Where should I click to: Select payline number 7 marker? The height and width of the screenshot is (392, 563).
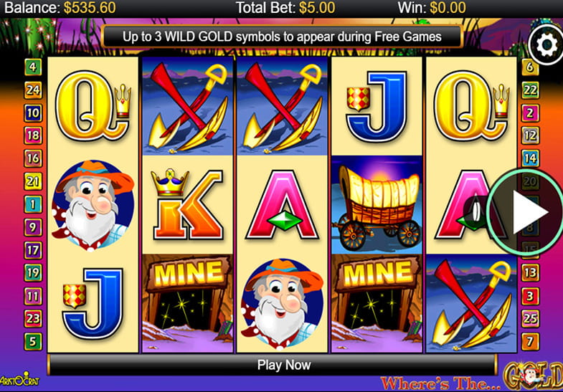click(530, 341)
